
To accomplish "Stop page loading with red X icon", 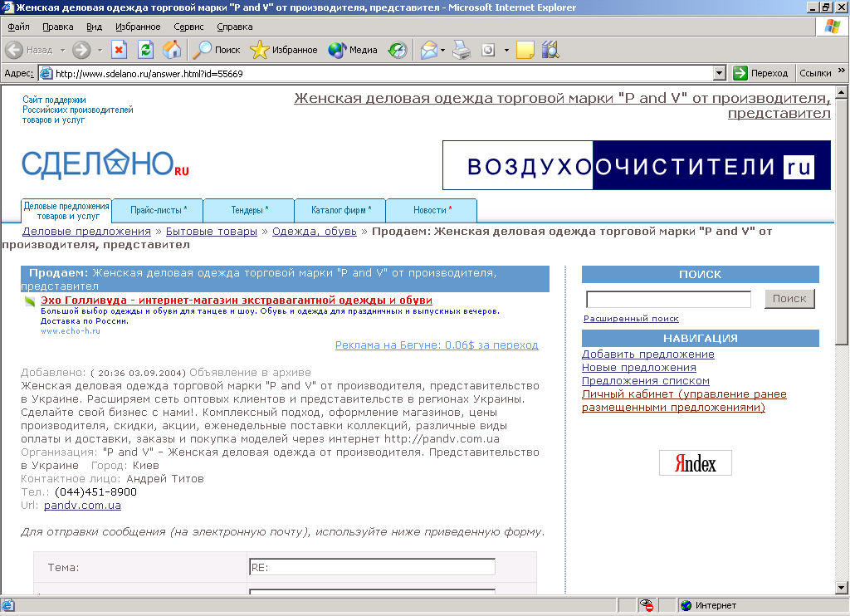I will pos(119,50).
